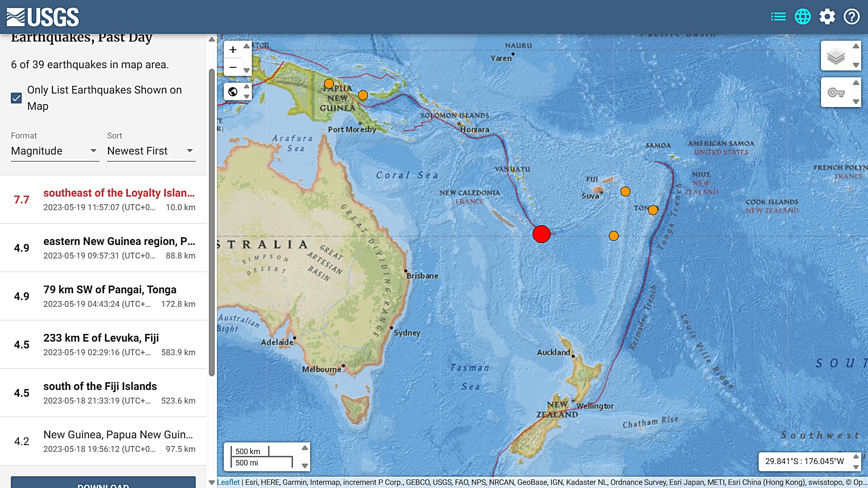Zoom in on the map

pyautogui.click(x=233, y=50)
